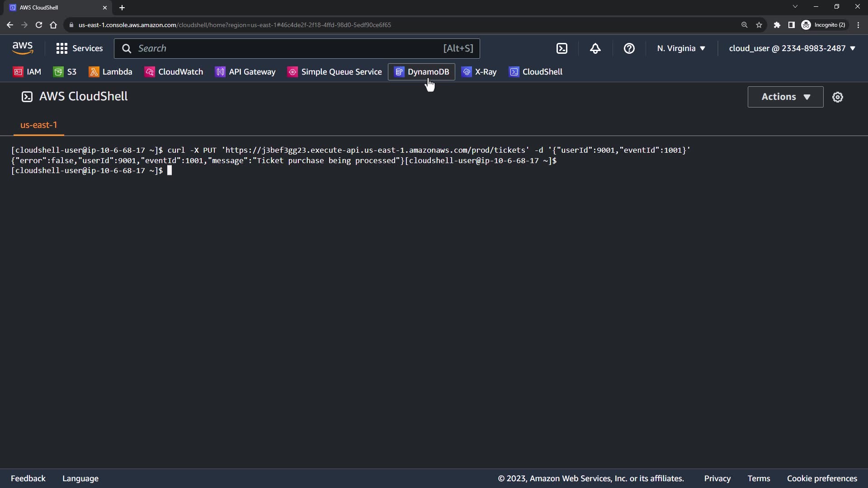The width and height of the screenshot is (868, 488).
Task: Click the CloudShell terminal icon in the header
Action: [x=561, y=48]
